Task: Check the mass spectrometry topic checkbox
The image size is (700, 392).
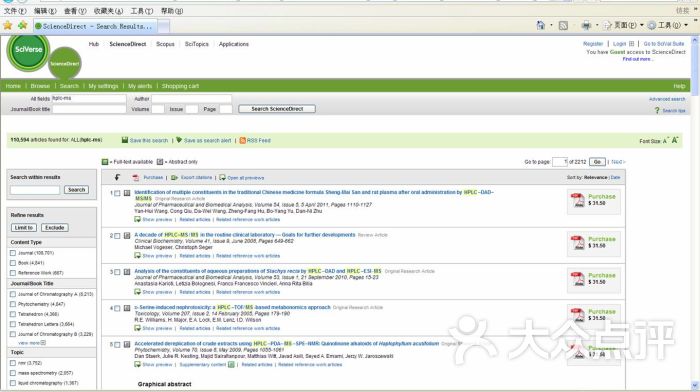Action: pos(13,373)
